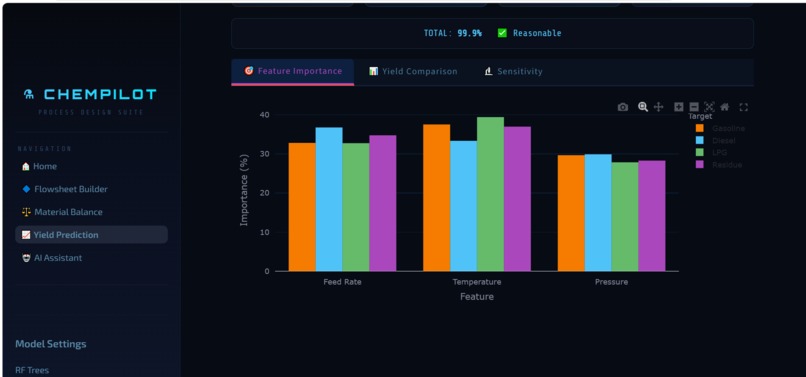
Task: Click the 'Temperature' axis label
Action: (x=477, y=282)
